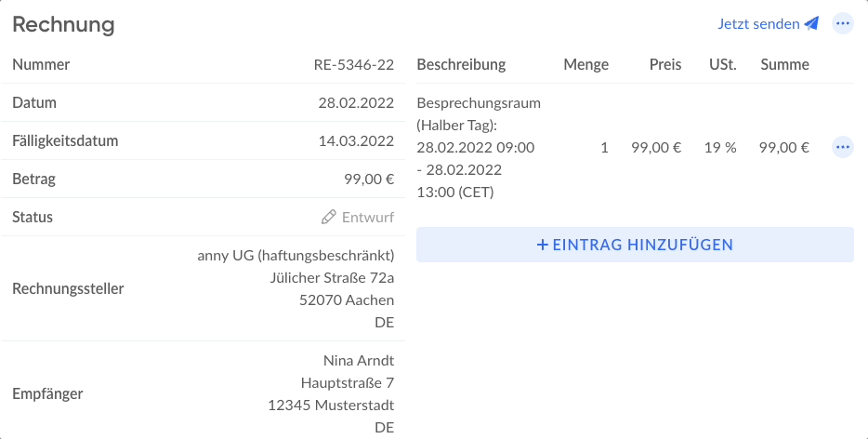This screenshot has height=439, width=868.
Task: Click the 19 % tax value
Action: [720, 148]
